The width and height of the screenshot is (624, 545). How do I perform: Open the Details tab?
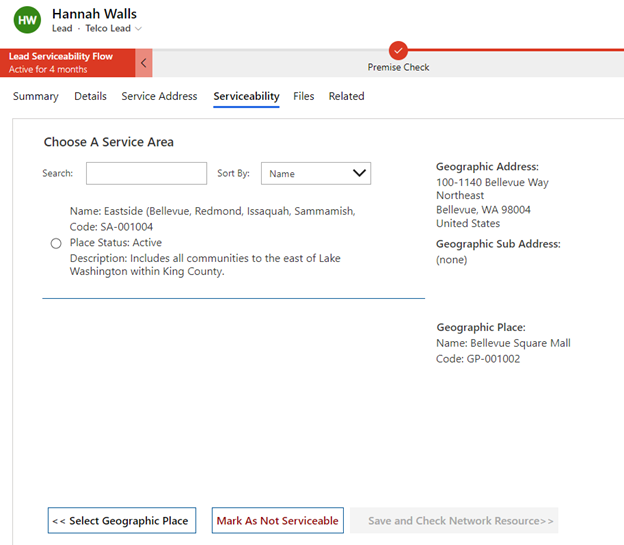click(90, 97)
